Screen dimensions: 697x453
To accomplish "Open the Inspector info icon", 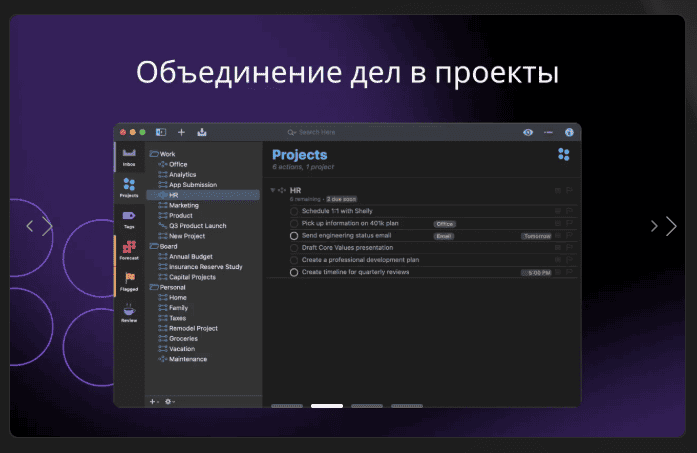I will coord(569,132).
